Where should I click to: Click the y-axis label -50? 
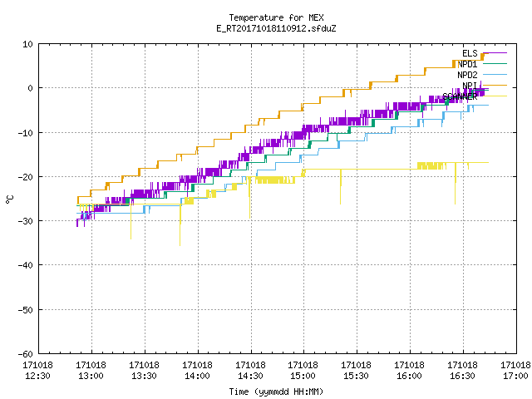(26, 310)
